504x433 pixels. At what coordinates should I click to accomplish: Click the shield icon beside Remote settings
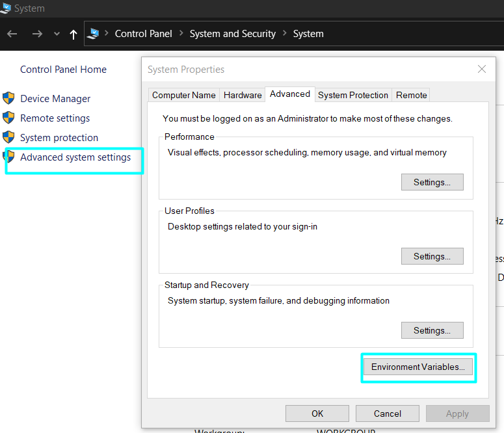(x=8, y=118)
